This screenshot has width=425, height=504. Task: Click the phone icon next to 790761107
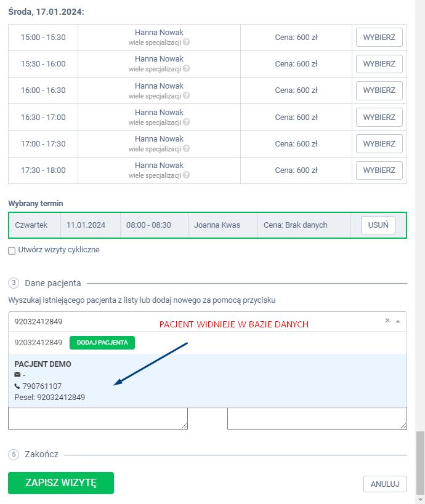point(17,386)
